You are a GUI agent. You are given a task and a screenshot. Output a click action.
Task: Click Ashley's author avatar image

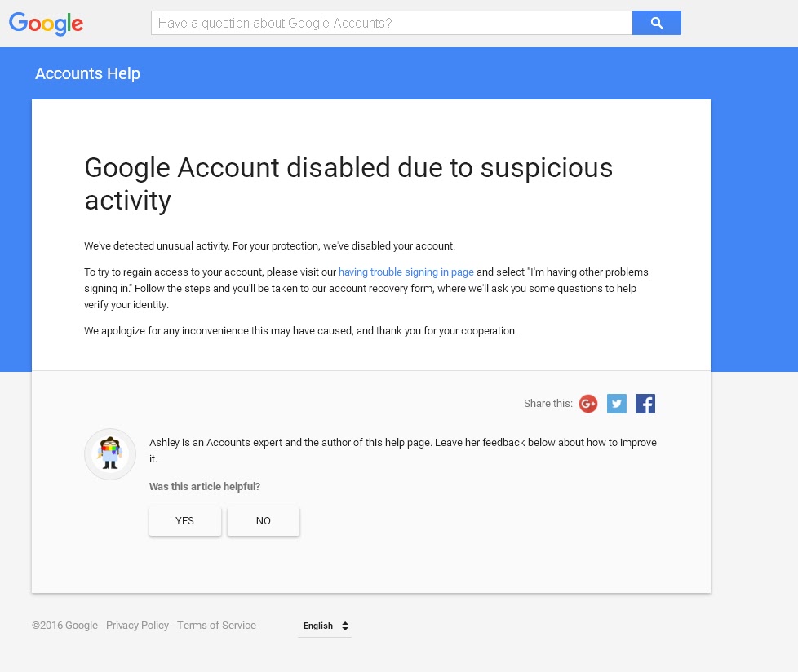110,453
